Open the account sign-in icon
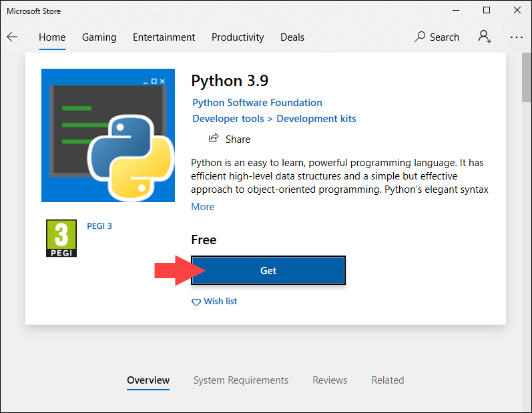The image size is (532, 413). pos(485,37)
